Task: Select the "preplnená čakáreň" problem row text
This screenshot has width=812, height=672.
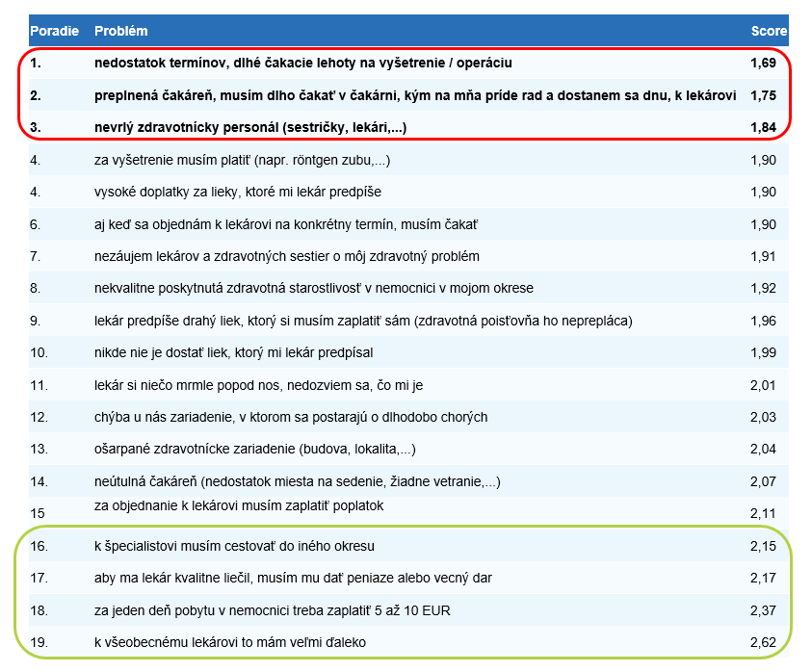Action: point(415,95)
